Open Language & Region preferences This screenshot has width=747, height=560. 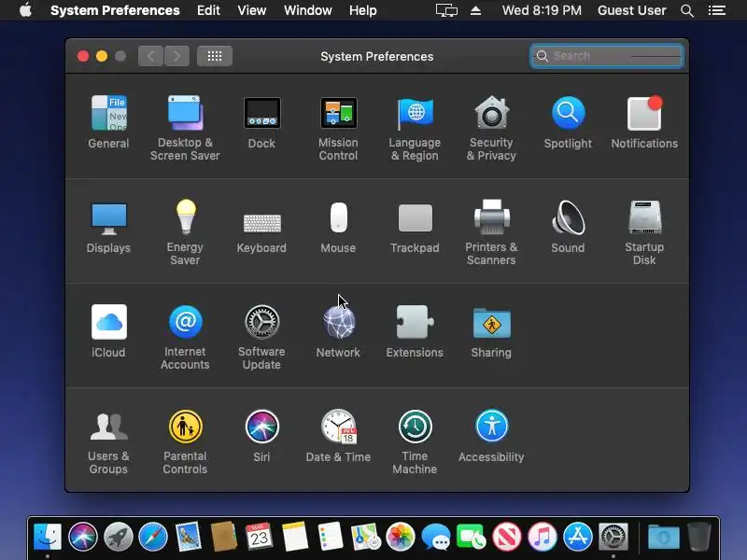tap(415, 128)
